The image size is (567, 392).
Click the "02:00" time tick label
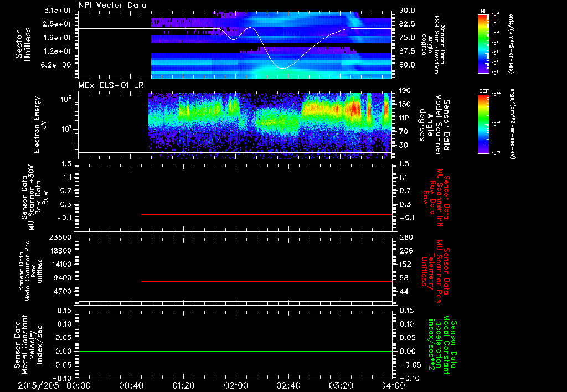(235, 385)
